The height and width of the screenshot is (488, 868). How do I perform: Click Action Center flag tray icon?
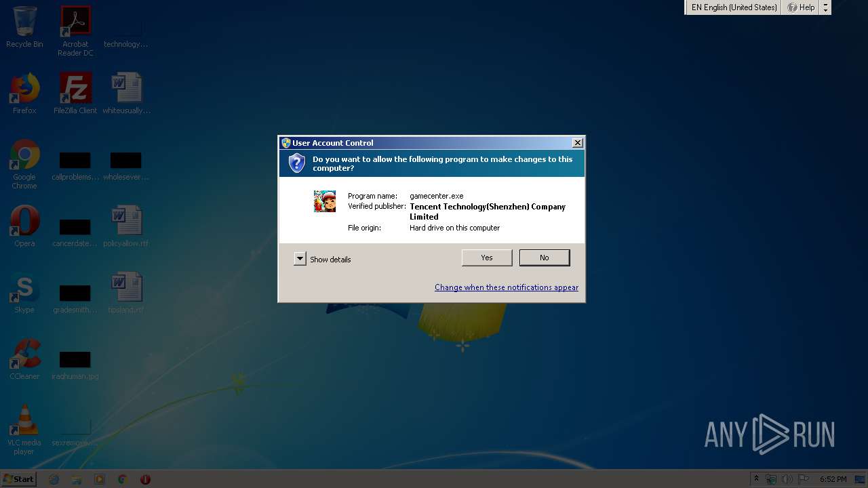pos(804,479)
